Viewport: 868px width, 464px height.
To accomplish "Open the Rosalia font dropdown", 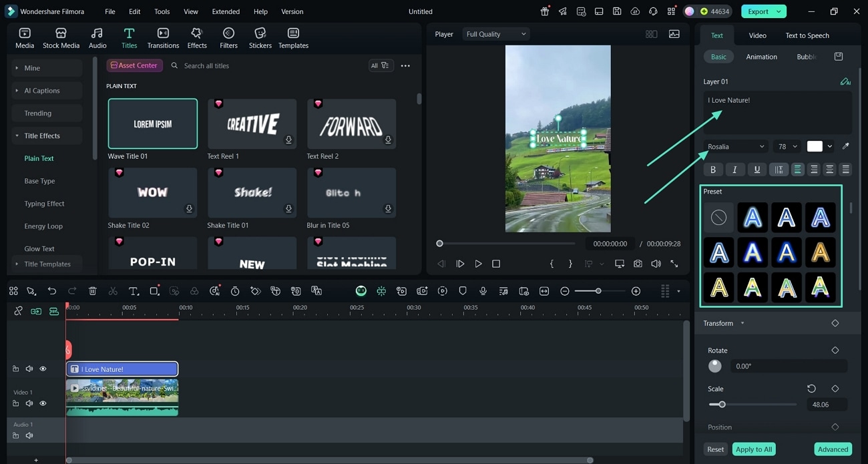I will [735, 146].
